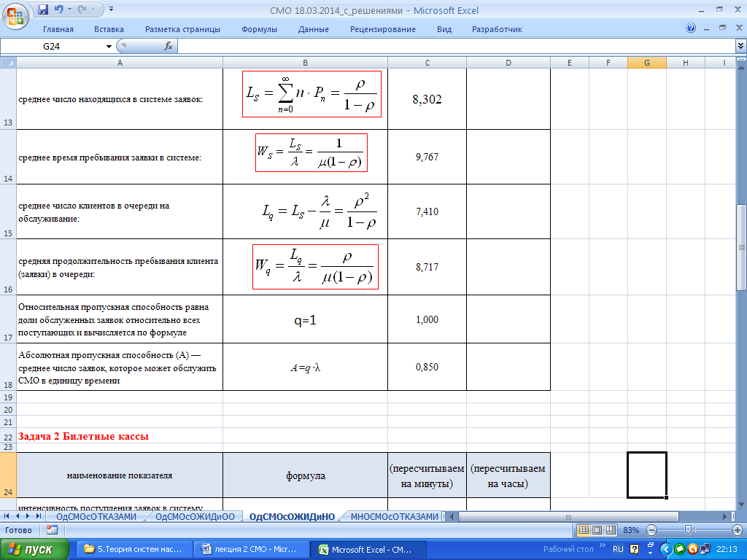Select row 17 header
The width and height of the screenshot is (747, 560).
click(x=8, y=319)
